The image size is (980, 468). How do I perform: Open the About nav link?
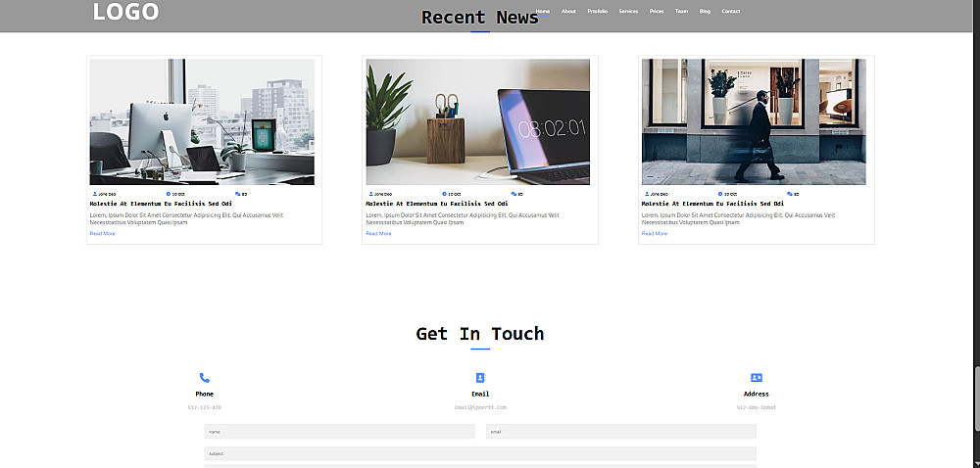(568, 11)
